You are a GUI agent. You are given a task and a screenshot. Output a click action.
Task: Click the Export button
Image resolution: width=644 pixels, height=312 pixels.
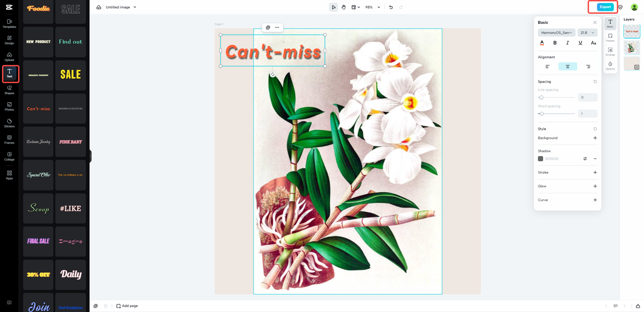coord(605,7)
